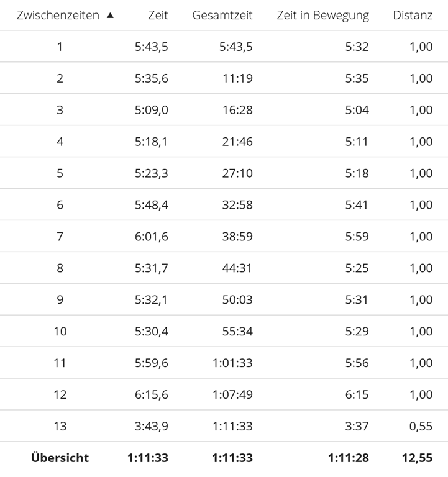Click the Übersicht summary row label
This screenshot has width=448, height=477.
60,458
